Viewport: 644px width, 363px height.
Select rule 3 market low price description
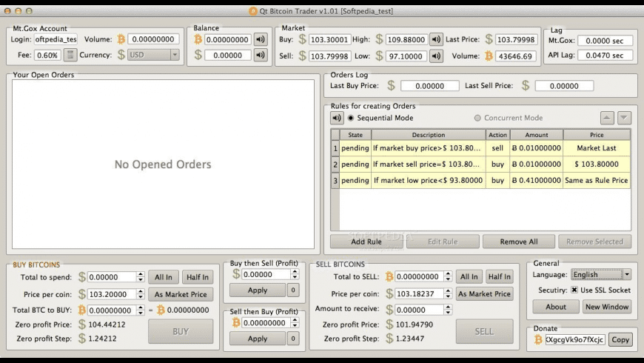point(428,180)
